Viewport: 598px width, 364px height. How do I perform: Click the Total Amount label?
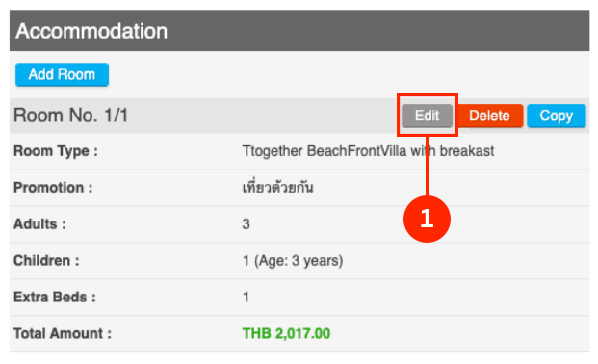[63, 333]
